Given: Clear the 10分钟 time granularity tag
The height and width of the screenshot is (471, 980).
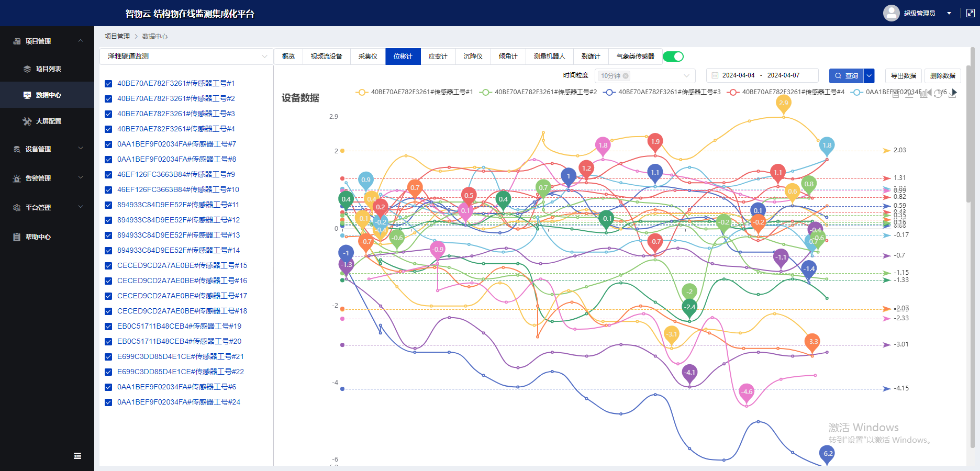Looking at the screenshot, I should tap(626, 76).
